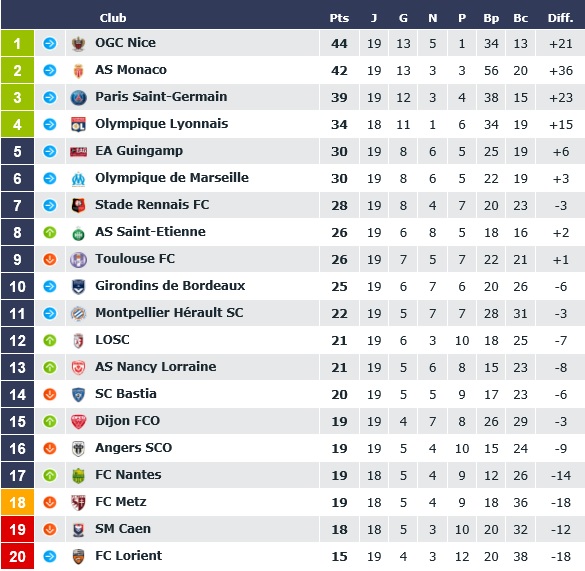The height and width of the screenshot is (571, 585).
Task: Click the OGC Nice club crest
Action: point(78,44)
